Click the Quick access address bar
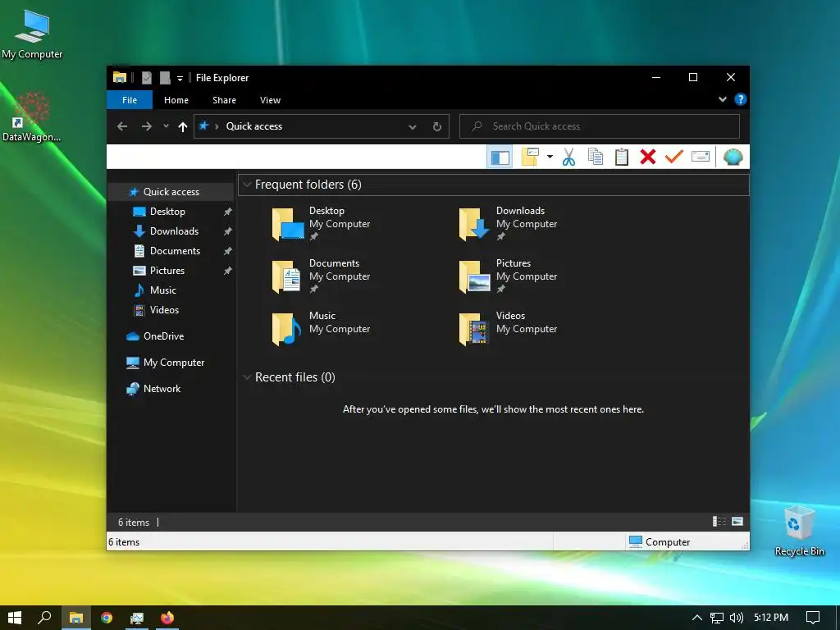 coord(322,126)
